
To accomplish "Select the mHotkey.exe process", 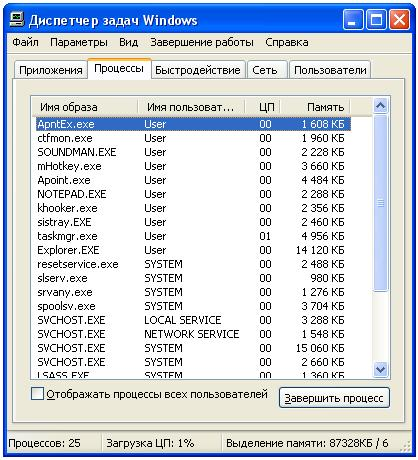I will coord(193,166).
